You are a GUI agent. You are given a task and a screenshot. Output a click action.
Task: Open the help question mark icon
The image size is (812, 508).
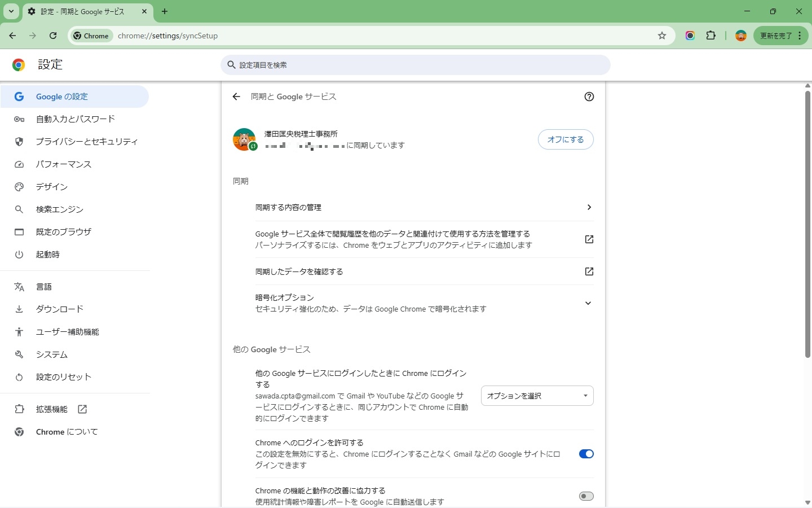(589, 97)
